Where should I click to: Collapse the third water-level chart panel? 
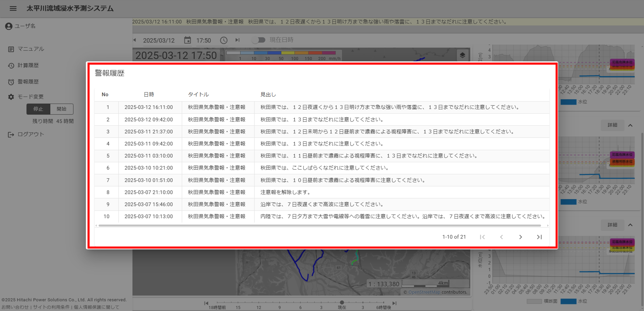click(630, 225)
